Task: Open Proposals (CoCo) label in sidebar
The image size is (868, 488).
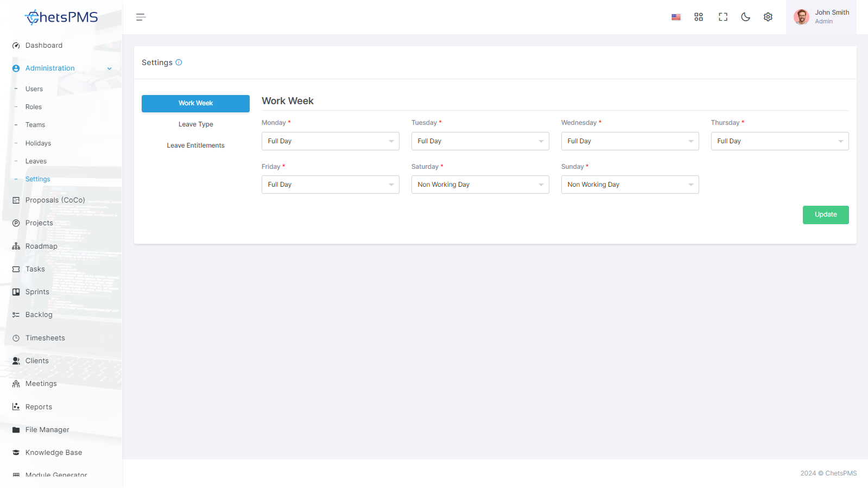Action: [x=55, y=200]
